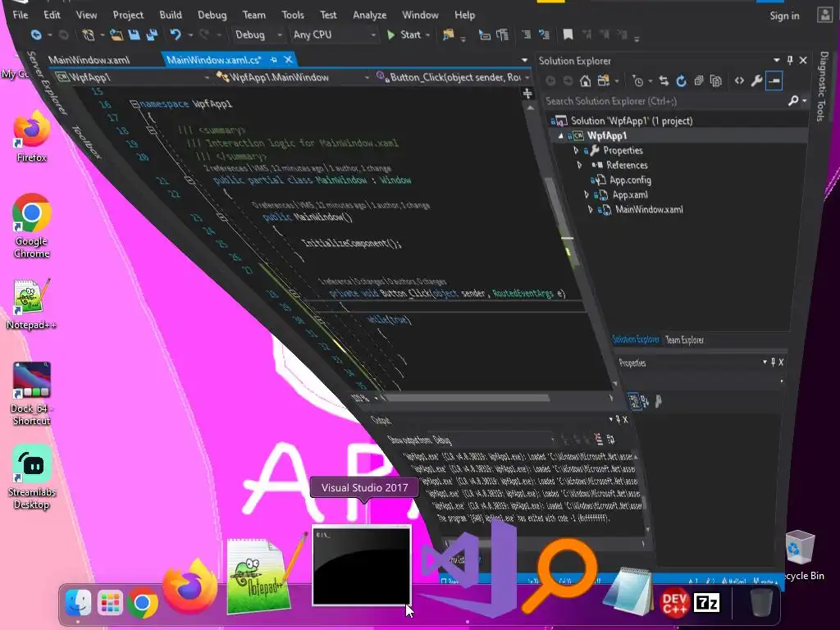Click the Start debugging button
Viewport: 840px width, 630px height.
click(x=404, y=34)
